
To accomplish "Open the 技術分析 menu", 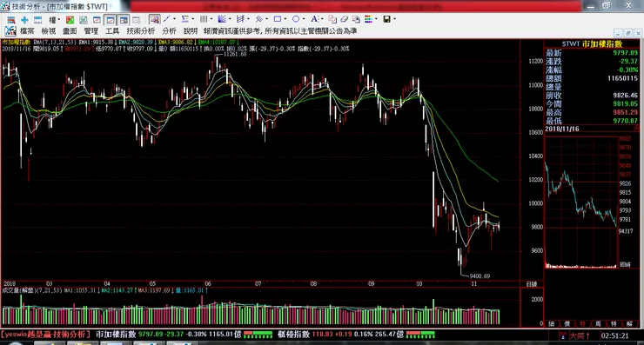I will tap(141, 31).
